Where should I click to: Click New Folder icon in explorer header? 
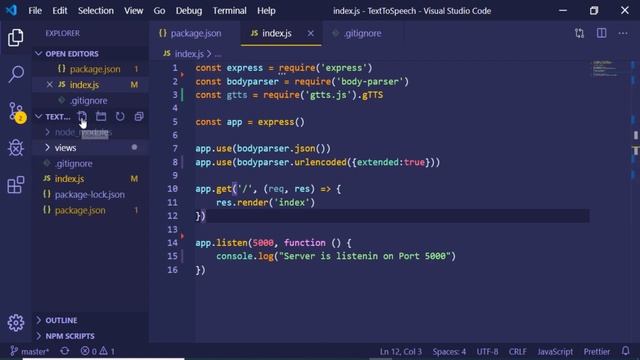tap(101, 117)
